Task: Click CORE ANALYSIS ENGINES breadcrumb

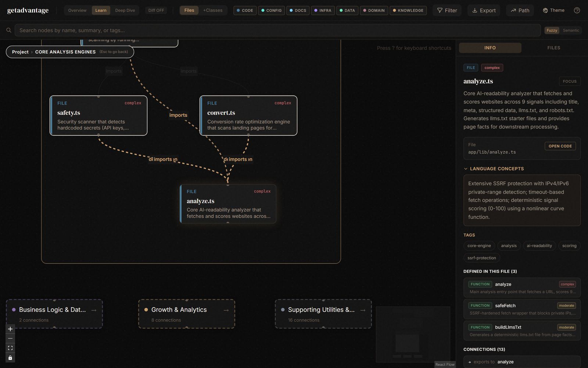Action: (65, 52)
